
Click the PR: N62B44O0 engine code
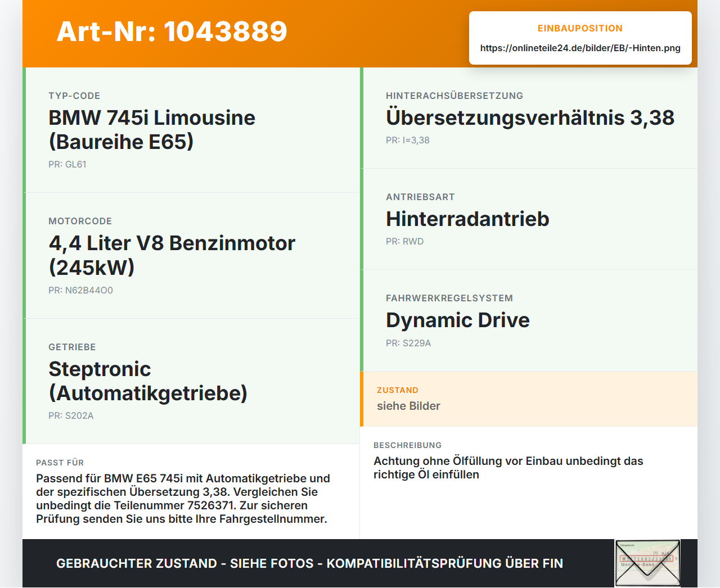point(80,290)
